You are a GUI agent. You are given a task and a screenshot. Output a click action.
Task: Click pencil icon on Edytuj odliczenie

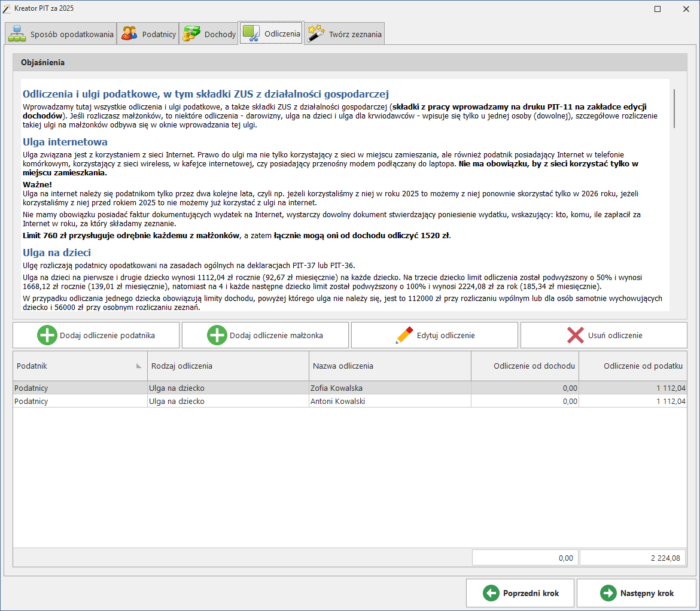404,335
